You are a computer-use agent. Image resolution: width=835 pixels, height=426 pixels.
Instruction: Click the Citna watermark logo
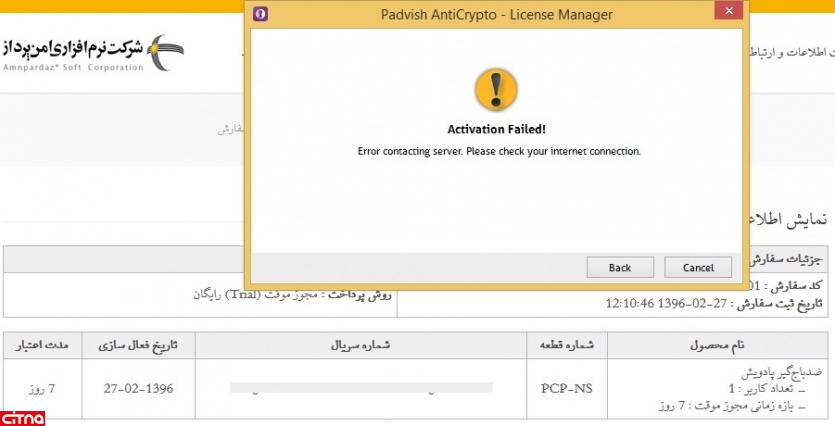click(x=22, y=418)
